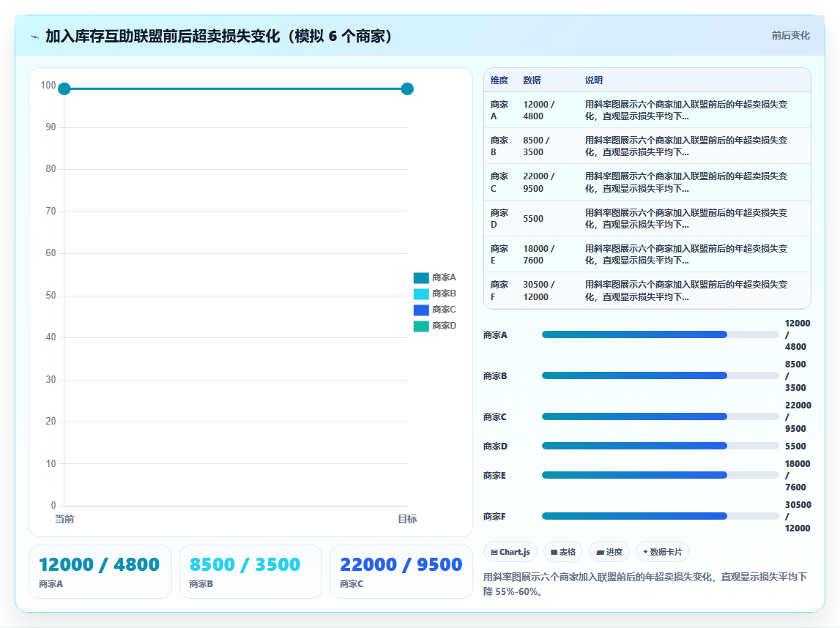Select the 进度 tag chip
The width and height of the screenshot is (840, 628).
coord(609,552)
